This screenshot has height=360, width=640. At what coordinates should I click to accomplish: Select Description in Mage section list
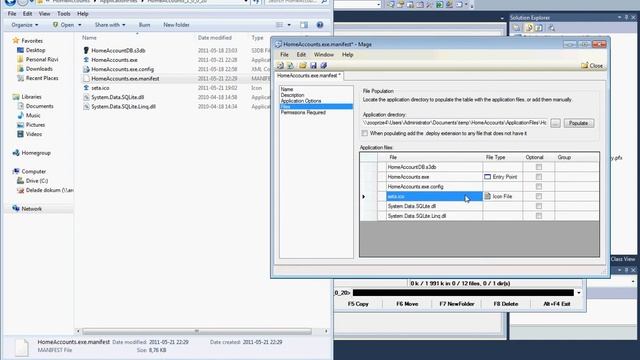(x=292, y=95)
